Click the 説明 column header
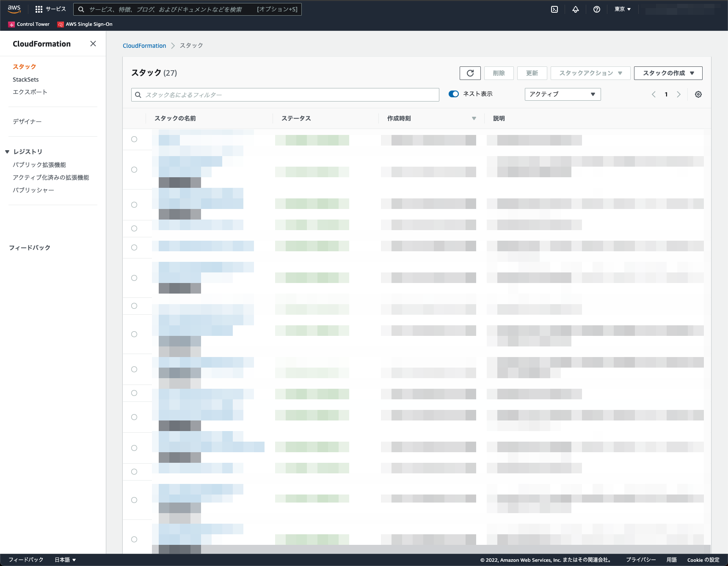Screen dimensions: 728x566 coord(499,118)
